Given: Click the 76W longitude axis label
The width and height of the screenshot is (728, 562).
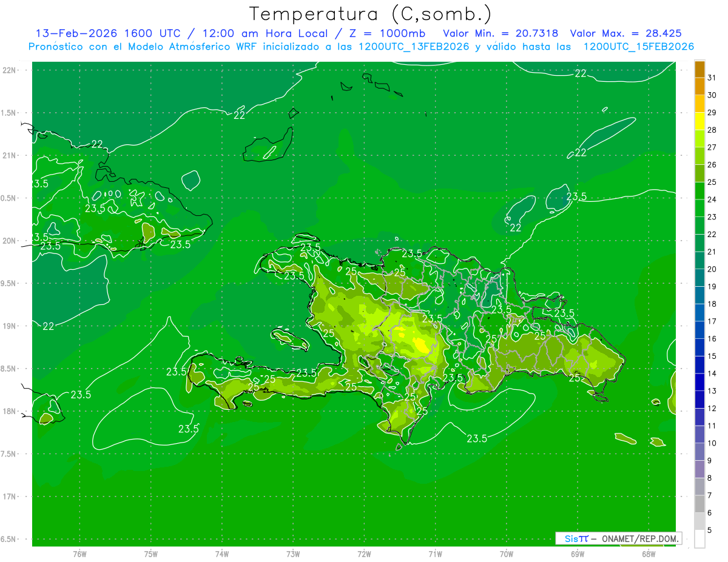Looking at the screenshot, I should pos(79,554).
